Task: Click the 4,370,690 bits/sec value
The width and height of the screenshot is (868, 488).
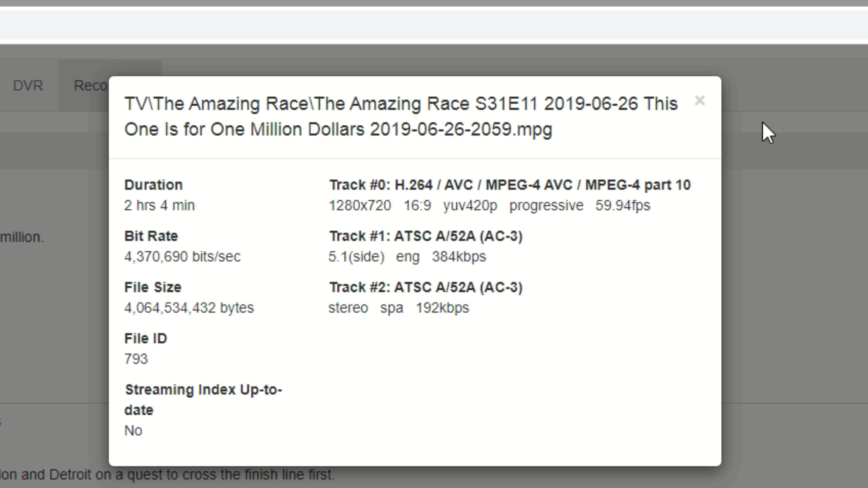Action: pos(182,257)
